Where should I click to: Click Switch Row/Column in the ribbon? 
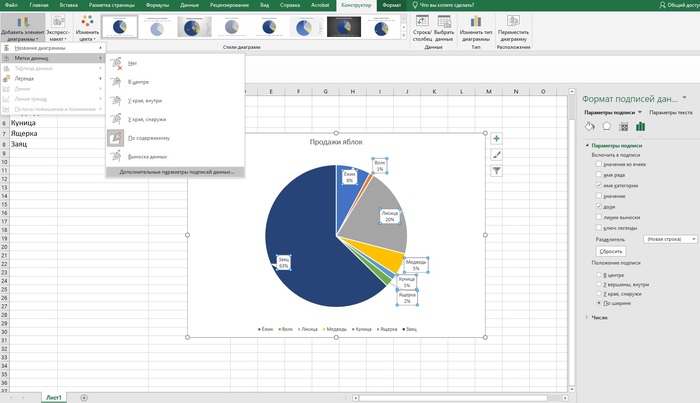click(x=422, y=25)
